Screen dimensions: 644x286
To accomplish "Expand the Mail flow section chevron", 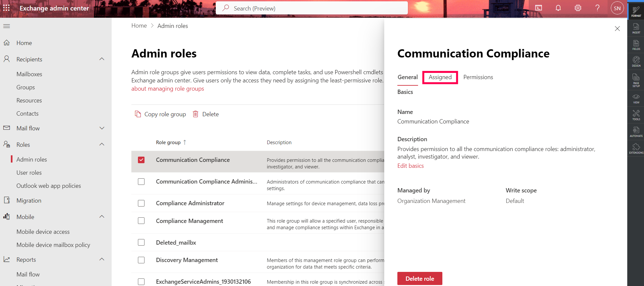I will click(x=102, y=128).
